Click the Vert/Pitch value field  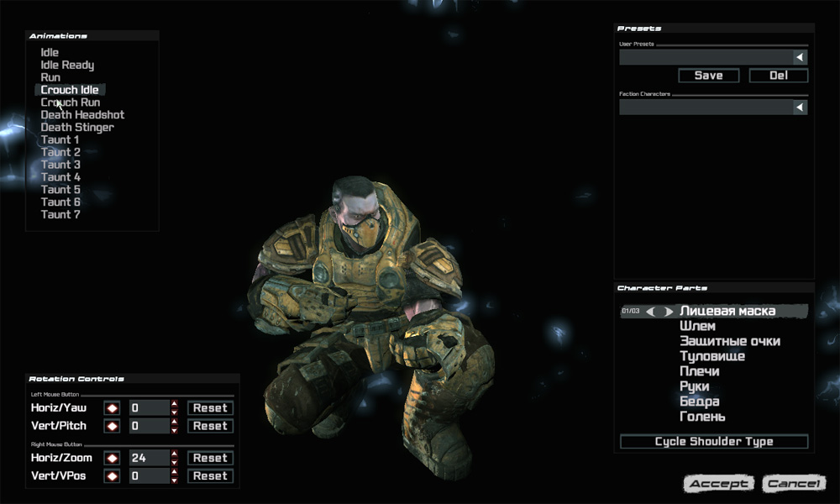150,427
